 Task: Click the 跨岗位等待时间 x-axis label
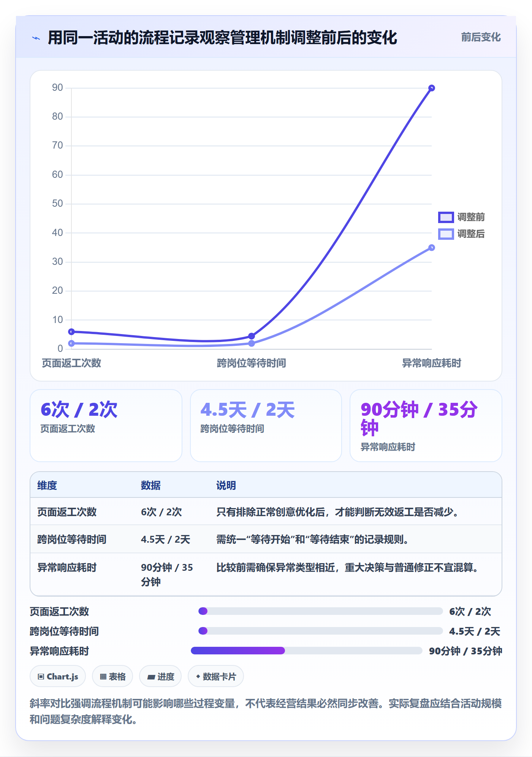click(251, 363)
